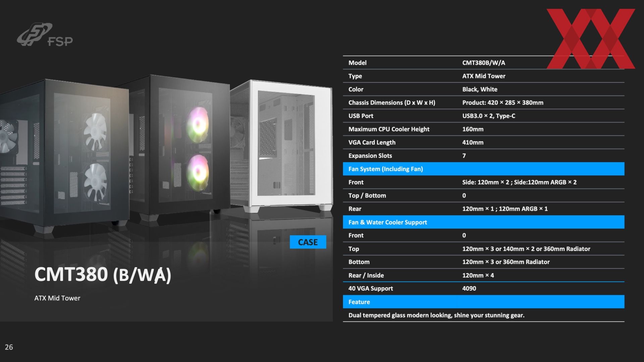
Task: Click the Rear / Inside label
Action: pos(366,275)
